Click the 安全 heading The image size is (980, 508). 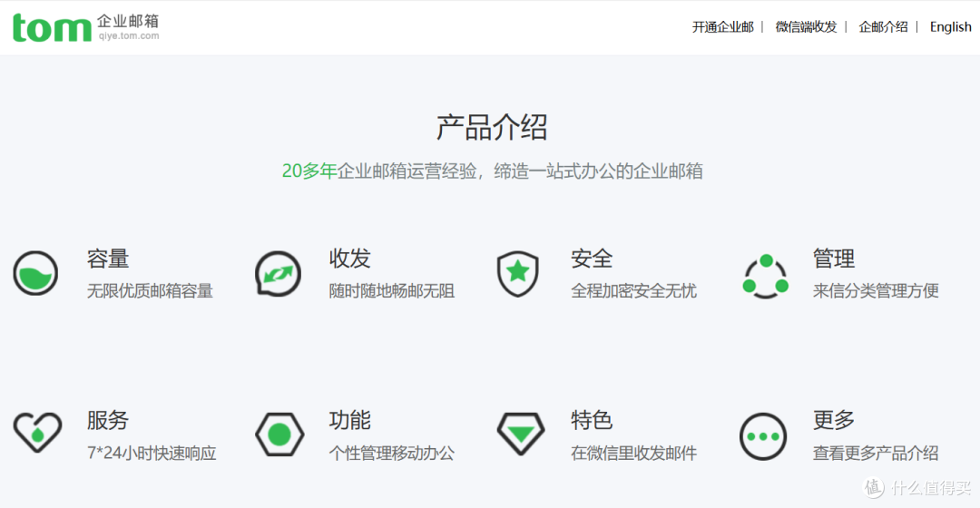tap(592, 259)
